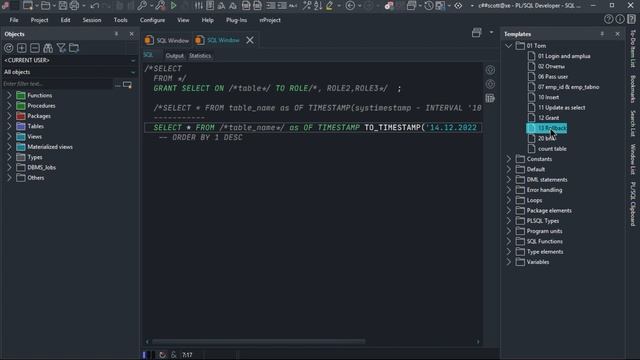Screen dimensions: 640x360
Task: Open the File menu
Action: pos(14,20)
